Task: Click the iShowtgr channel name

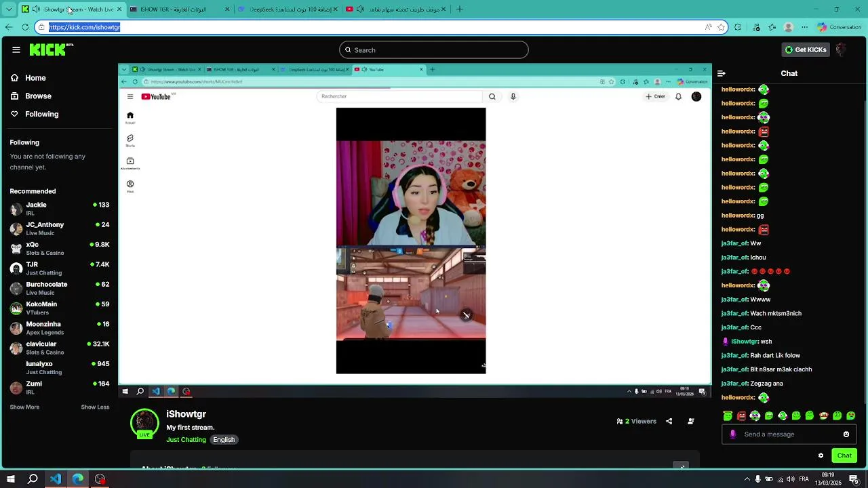Action: point(186,414)
